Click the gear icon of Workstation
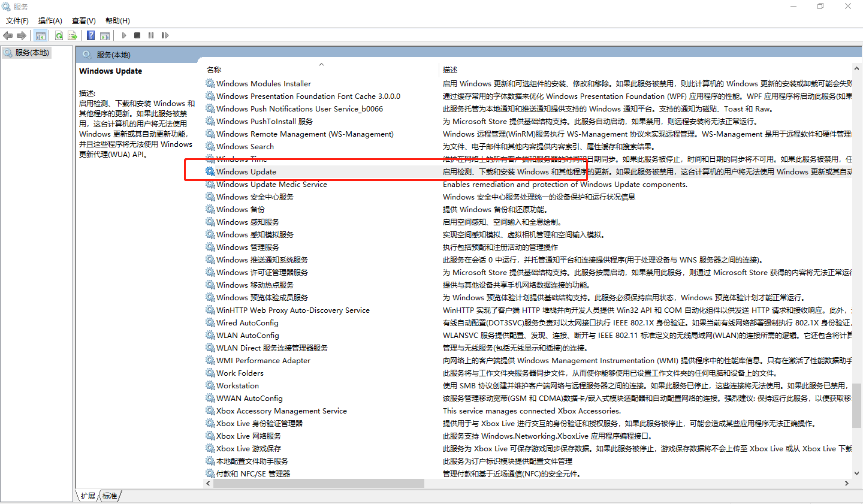This screenshot has width=863, height=504. click(x=210, y=385)
